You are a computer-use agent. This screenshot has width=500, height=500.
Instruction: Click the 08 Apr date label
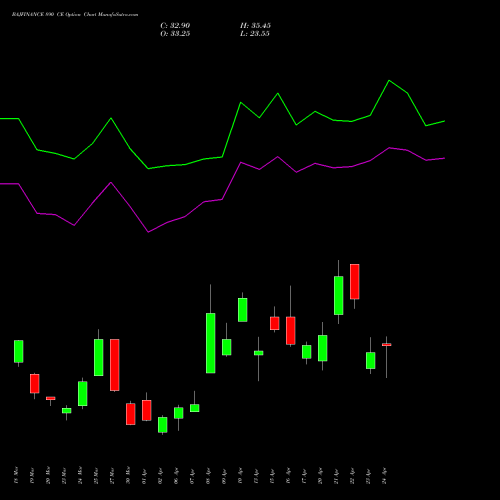(x=208, y=475)
